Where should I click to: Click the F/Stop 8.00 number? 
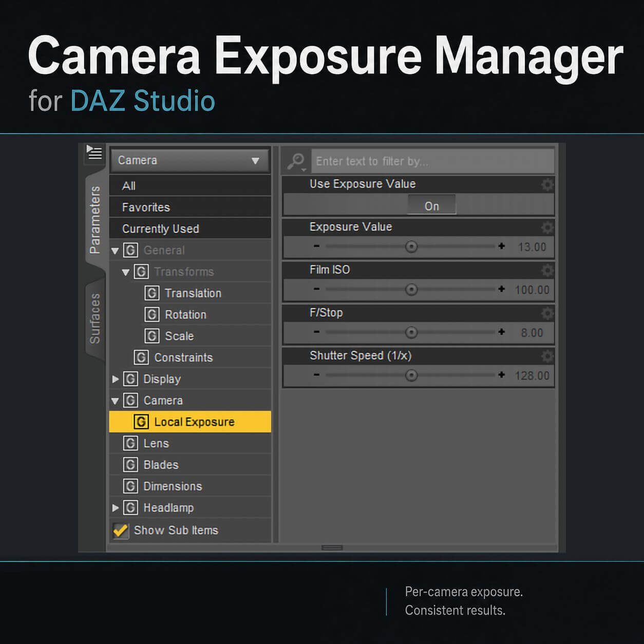[x=532, y=333]
